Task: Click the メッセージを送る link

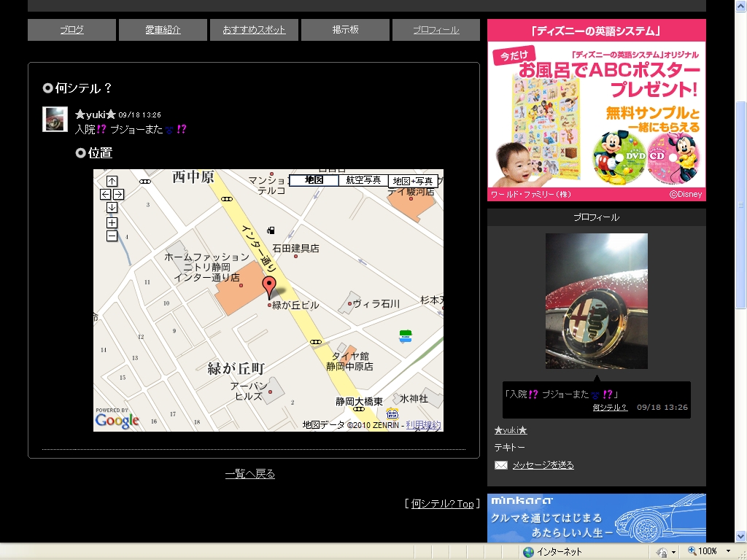Action: 543,464
